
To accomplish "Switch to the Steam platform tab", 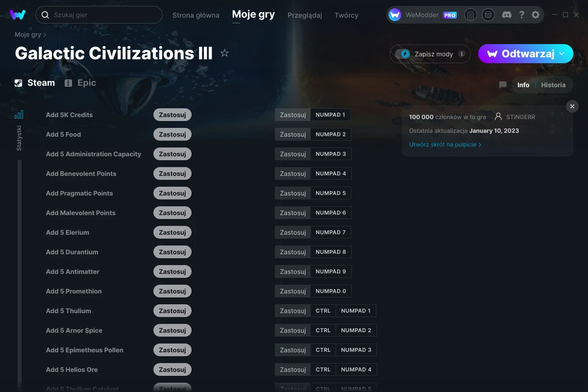I will [35, 83].
